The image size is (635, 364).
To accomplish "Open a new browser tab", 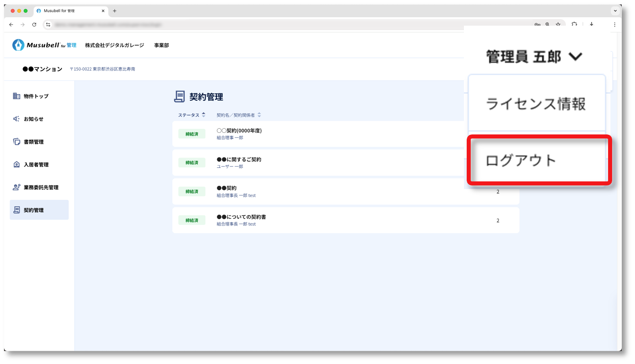I will (x=114, y=11).
